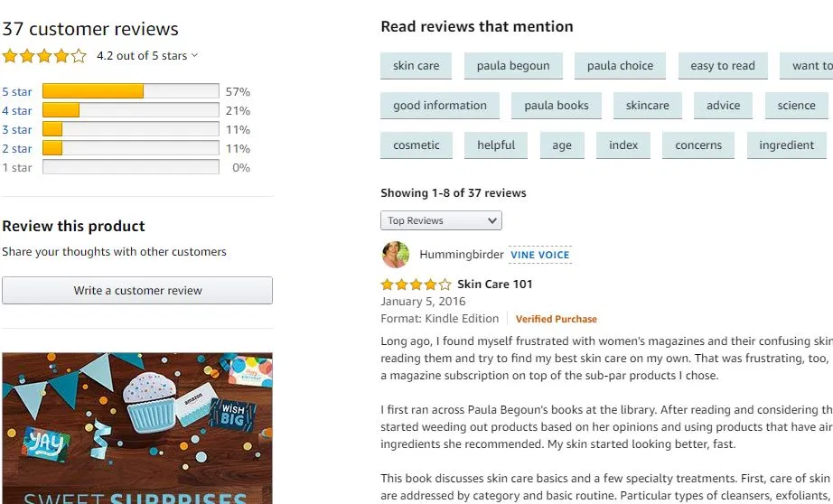Toggle the "paula begoun" keyword filter
833x504 pixels.
click(x=513, y=66)
